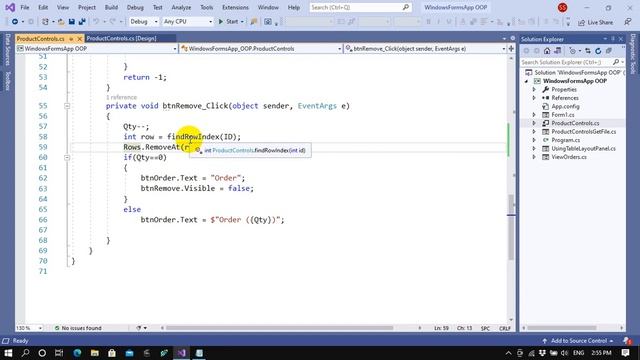
Task: Click the Start debugging button
Action: 231,22
